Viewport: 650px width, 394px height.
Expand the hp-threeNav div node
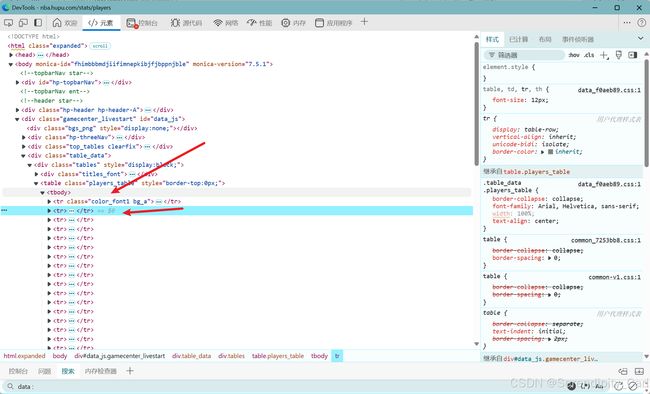(24, 137)
